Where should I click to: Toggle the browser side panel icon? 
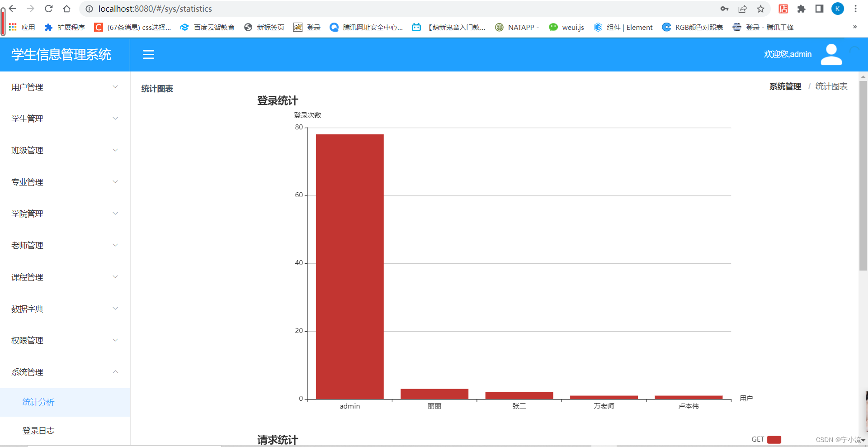819,9
